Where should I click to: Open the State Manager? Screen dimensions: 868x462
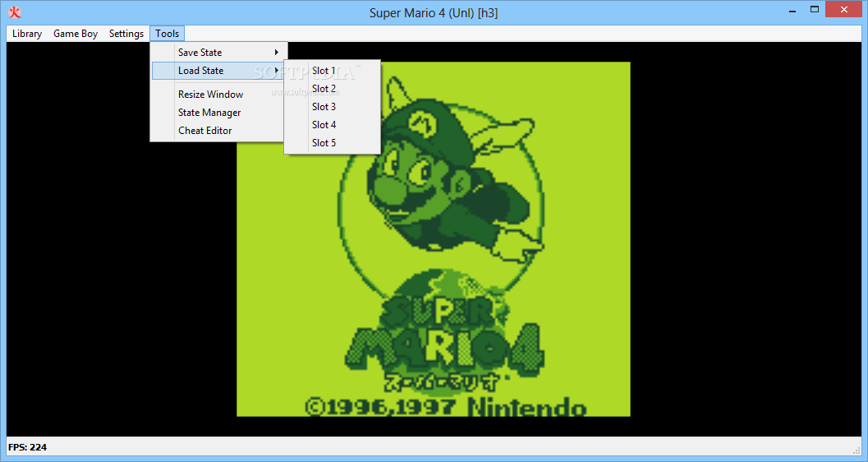(219, 113)
